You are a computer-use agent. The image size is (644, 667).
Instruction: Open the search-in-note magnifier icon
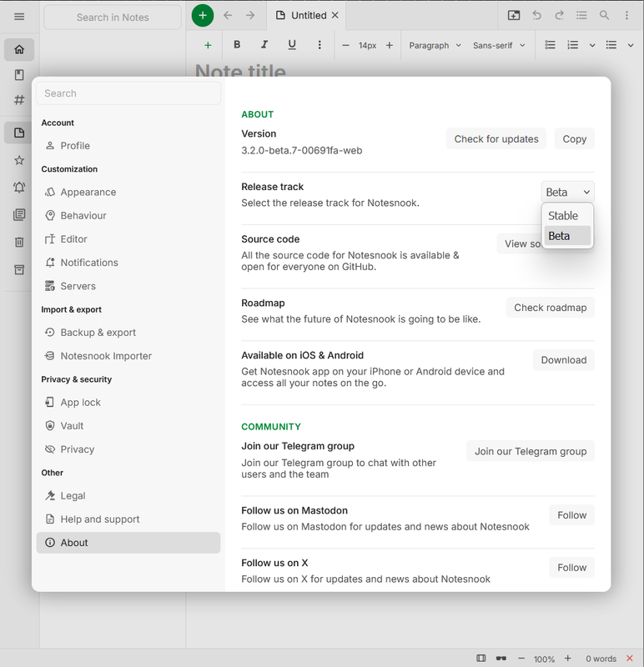click(x=604, y=15)
